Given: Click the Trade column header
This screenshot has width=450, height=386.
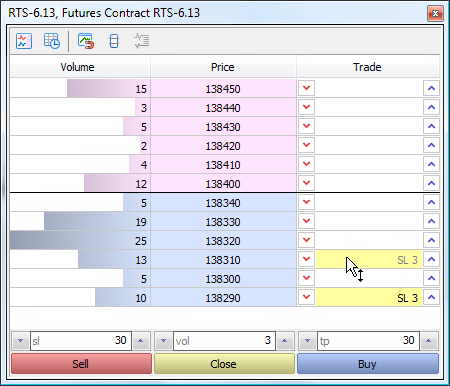Looking at the screenshot, I should click(x=368, y=67).
